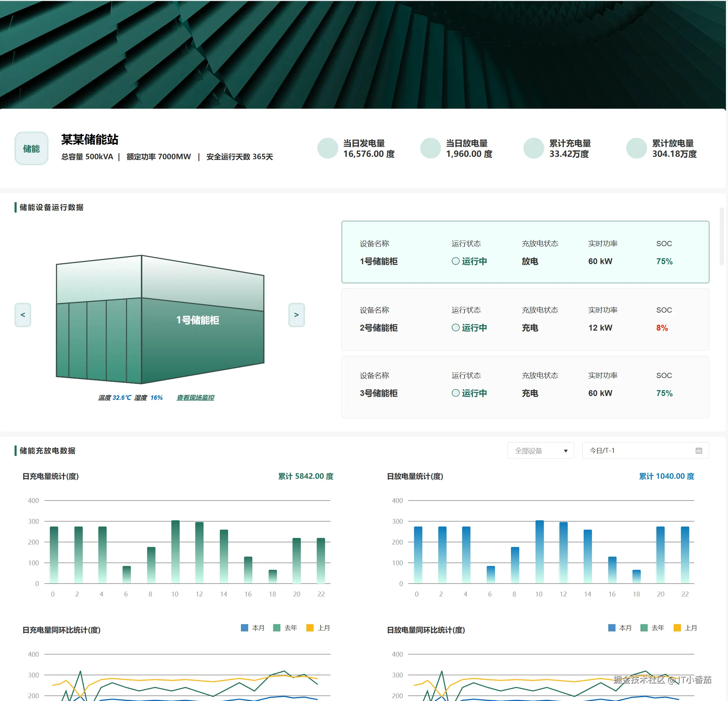
Task: Open the 查看现场监控 link
Action: pos(195,397)
